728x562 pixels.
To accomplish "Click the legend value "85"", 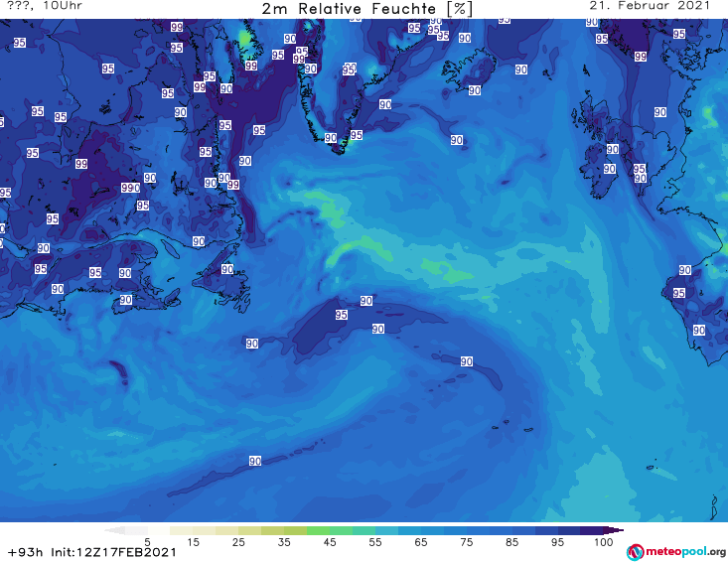I will coord(512,541).
